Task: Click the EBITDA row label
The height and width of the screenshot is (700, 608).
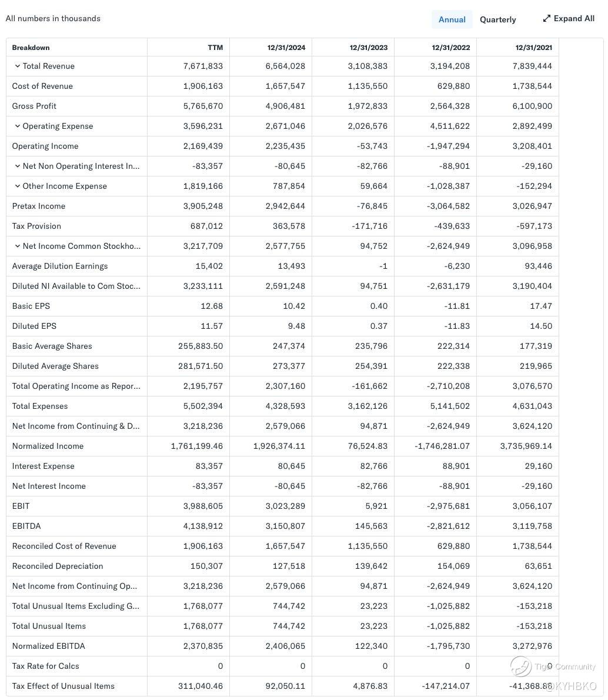Action: 26,526
